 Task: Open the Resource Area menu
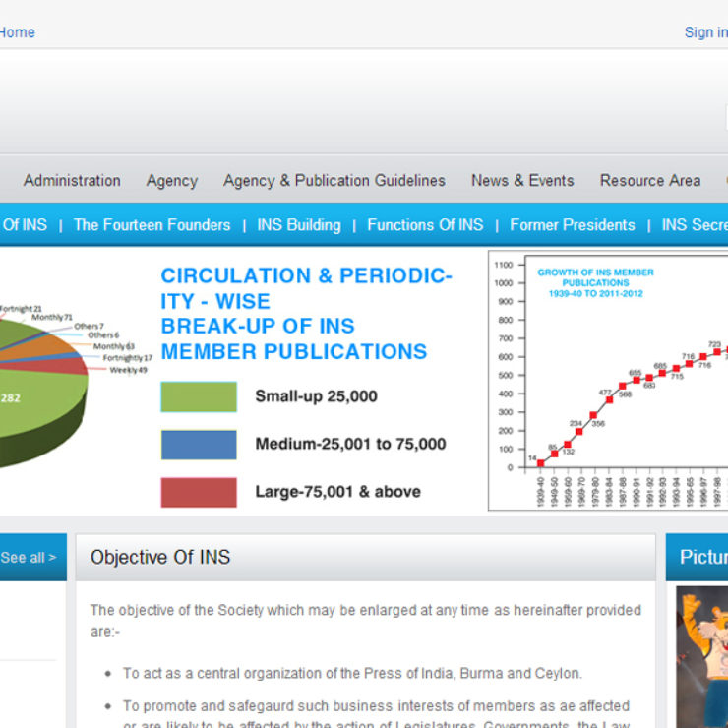coord(649,181)
